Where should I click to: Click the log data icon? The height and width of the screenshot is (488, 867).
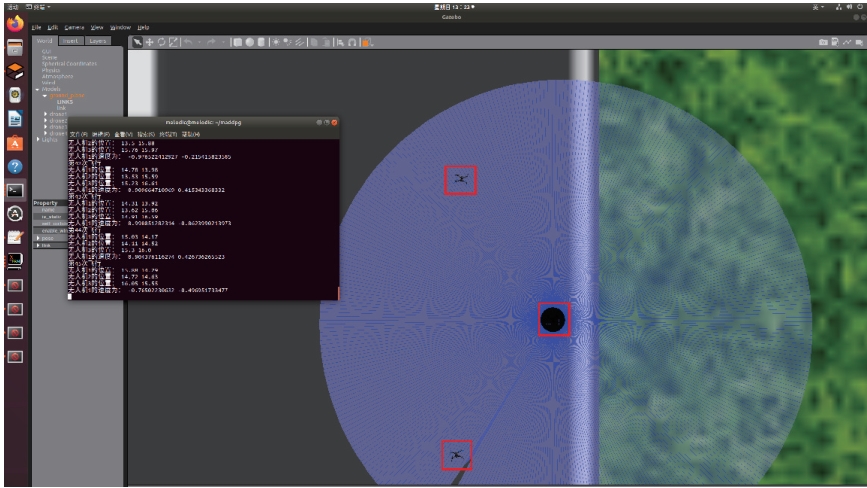(835, 42)
